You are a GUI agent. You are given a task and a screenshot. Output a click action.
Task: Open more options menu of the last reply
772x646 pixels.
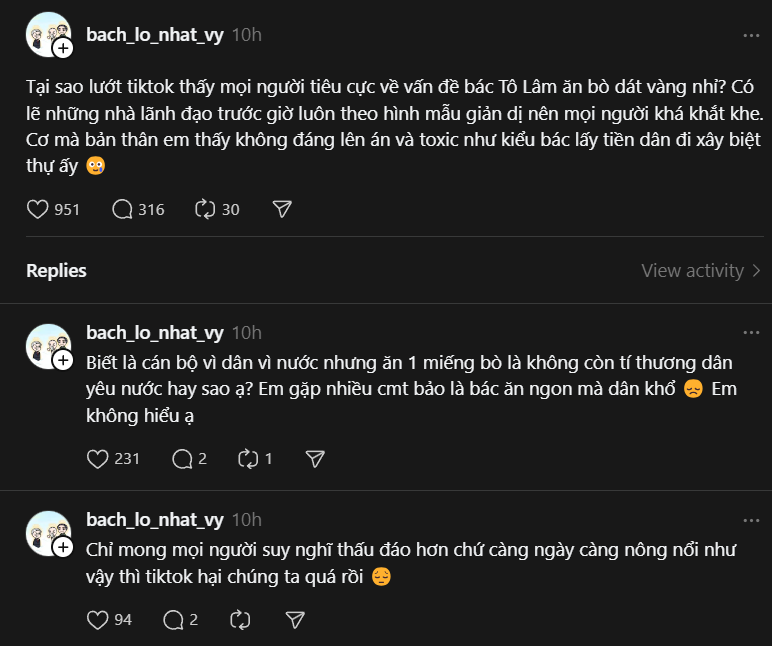click(x=750, y=520)
